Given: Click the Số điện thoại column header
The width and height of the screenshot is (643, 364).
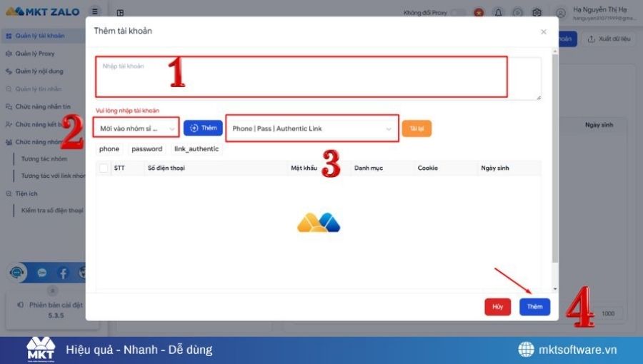Looking at the screenshot, I should (x=166, y=168).
